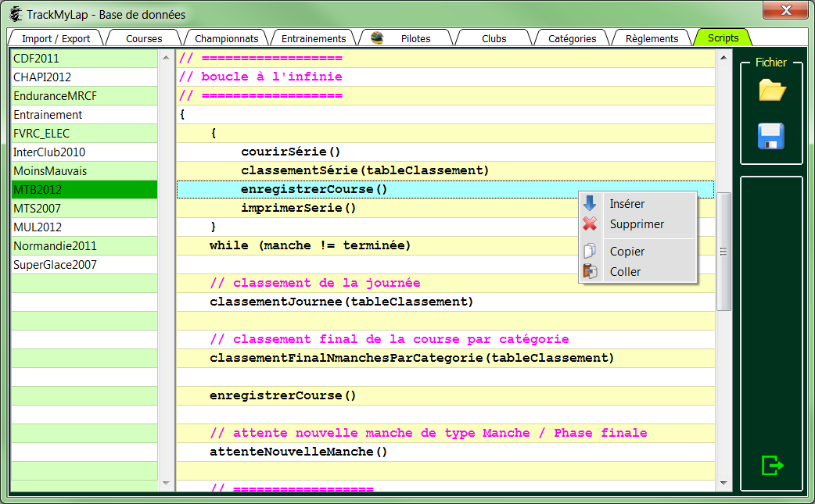Choose Coller from the context menu
This screenshot has width=815, height=504.
(639, 272)
